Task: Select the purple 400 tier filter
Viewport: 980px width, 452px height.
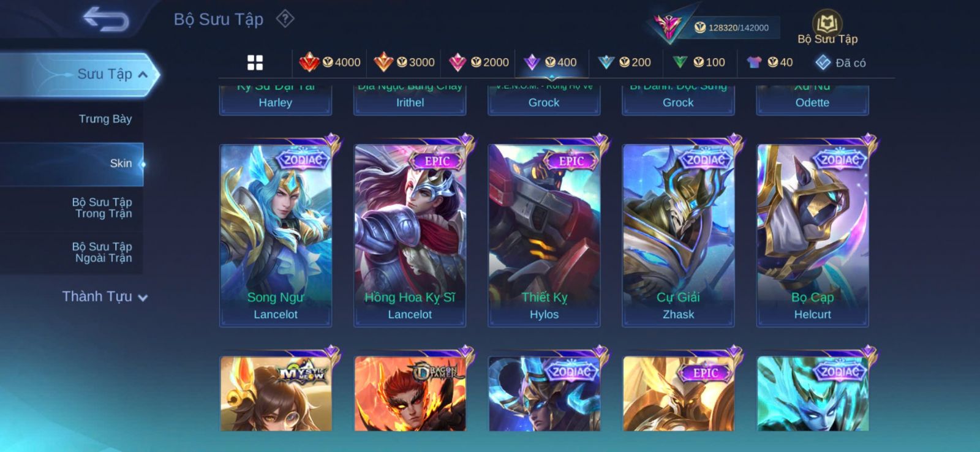Action: 550,62
